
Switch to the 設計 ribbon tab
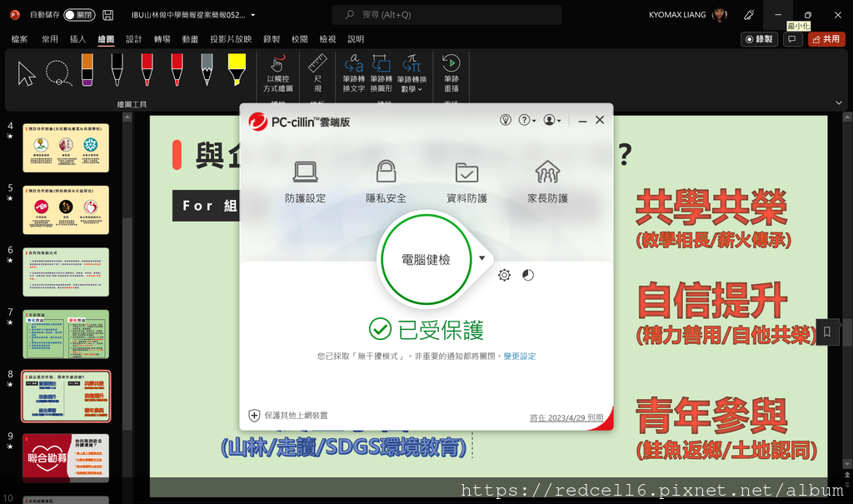[134, 39]
